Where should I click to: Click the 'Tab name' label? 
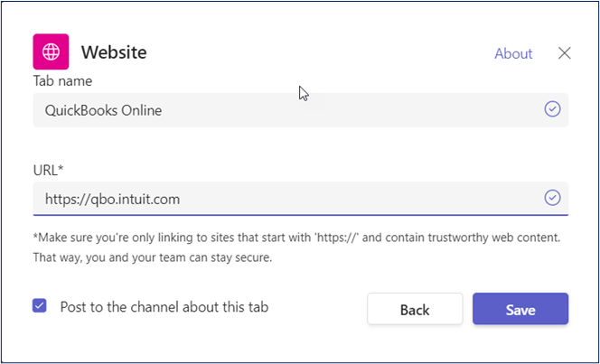tap(62, 81)
